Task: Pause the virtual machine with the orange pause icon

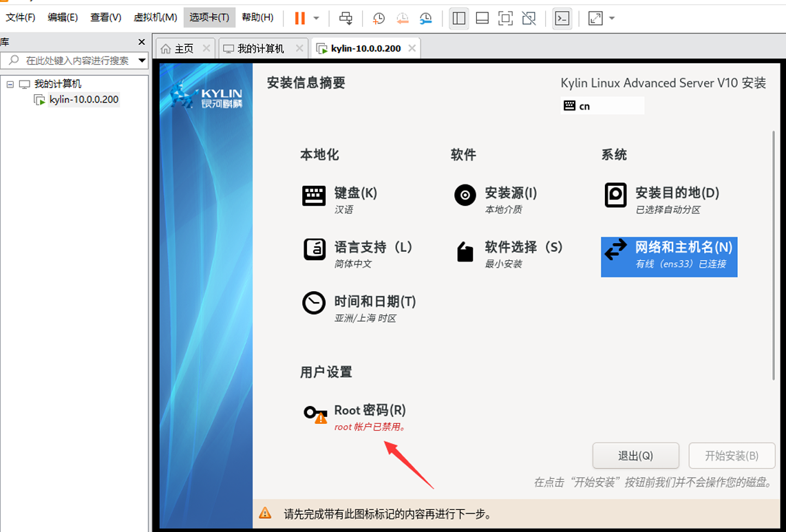Action: click(300, 19)
